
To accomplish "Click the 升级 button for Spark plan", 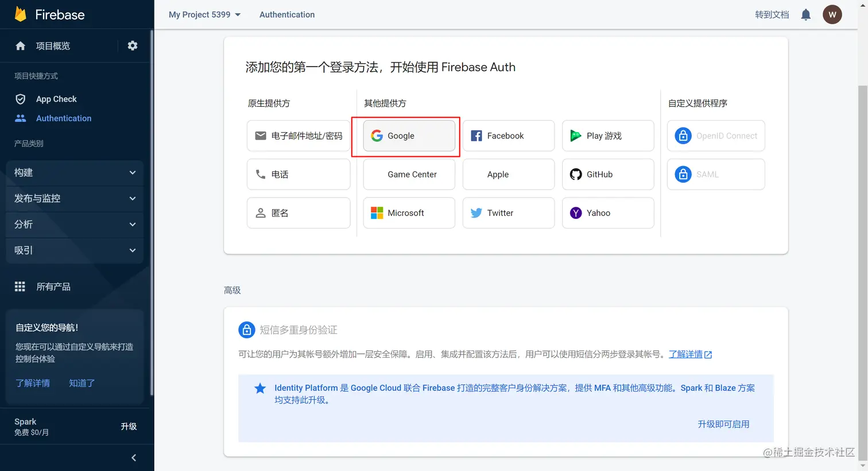I will click(129, 427).
